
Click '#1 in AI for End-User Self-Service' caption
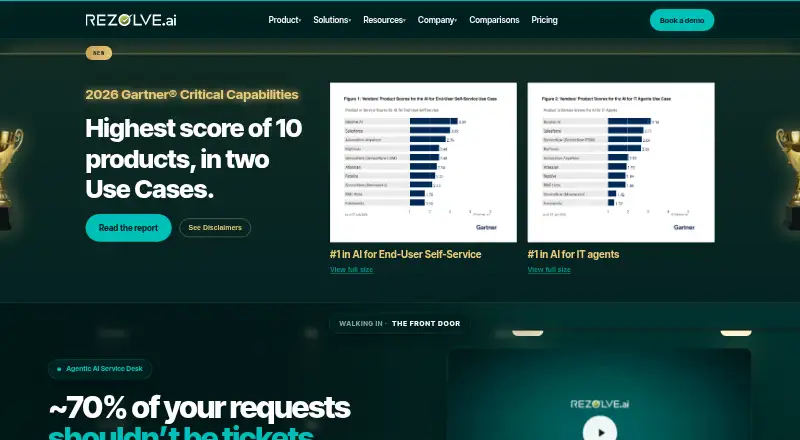[406, 254]
